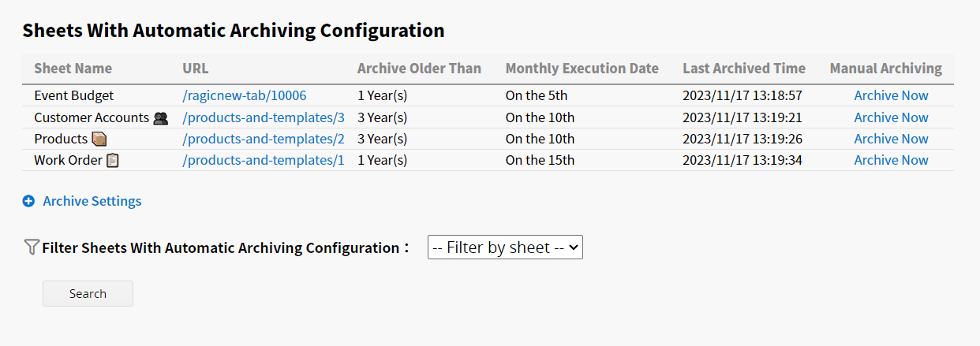This screenshot has width=980, height=346.
Task: Click the Work Order clipboard icon
Action: (x=113, y=160)
